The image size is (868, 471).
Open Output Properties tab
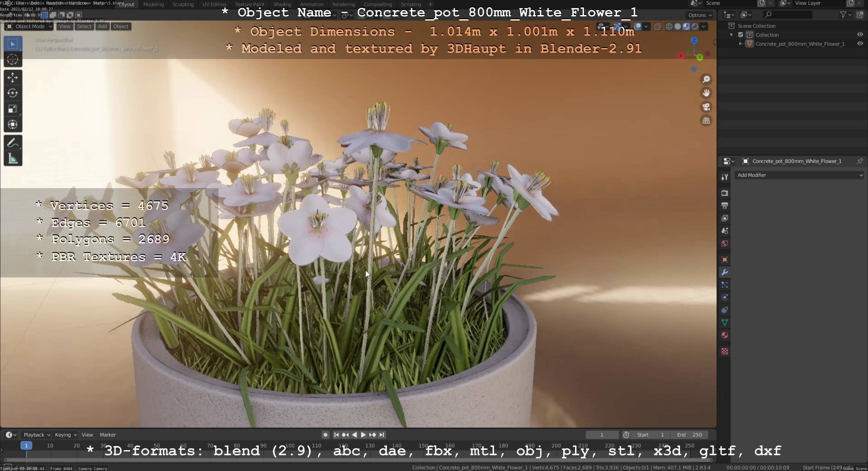(x=725, y=206)
